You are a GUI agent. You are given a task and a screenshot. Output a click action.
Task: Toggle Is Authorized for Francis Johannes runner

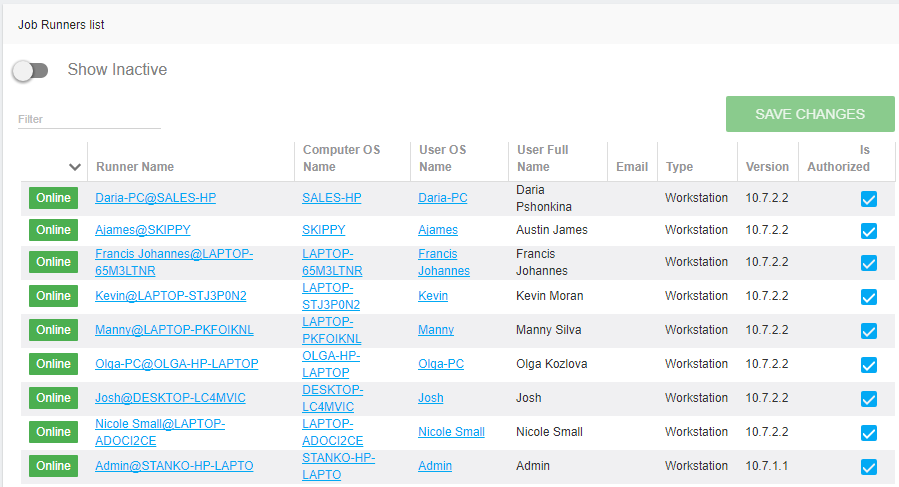(868, 263)
